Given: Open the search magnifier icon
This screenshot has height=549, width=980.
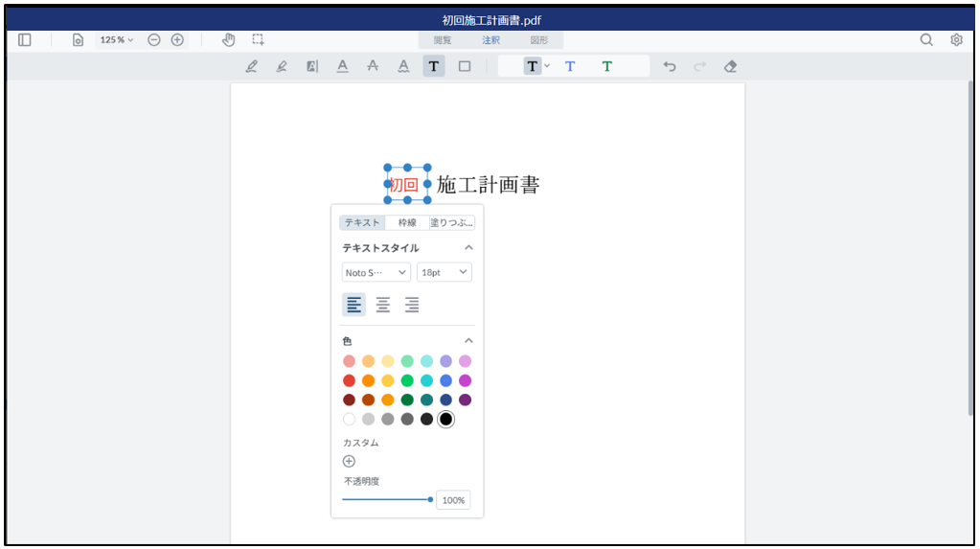Looking at the screenshot, I should pyautogui.click(x=926, y=40).
